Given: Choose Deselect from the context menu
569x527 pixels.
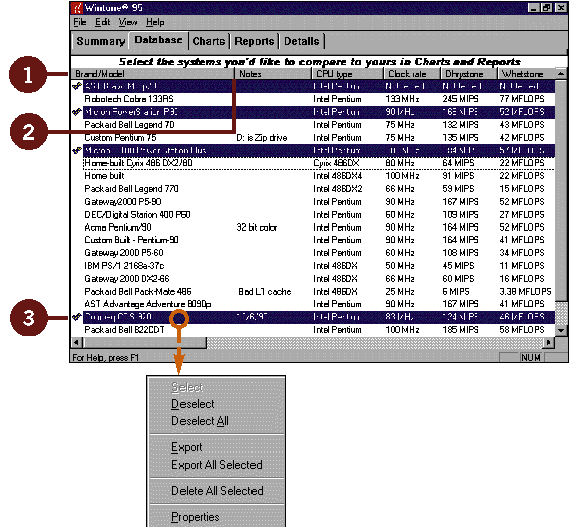Looking at the screenshot, I should click(193, 404).
